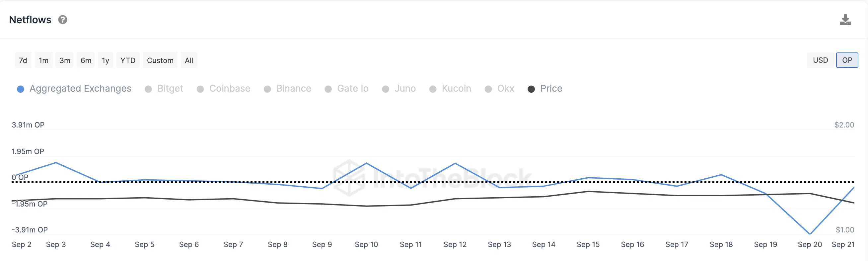The width and height of the screenshot is (868, 261).
Task: Download the chart data via download icon
Action: 845,20
